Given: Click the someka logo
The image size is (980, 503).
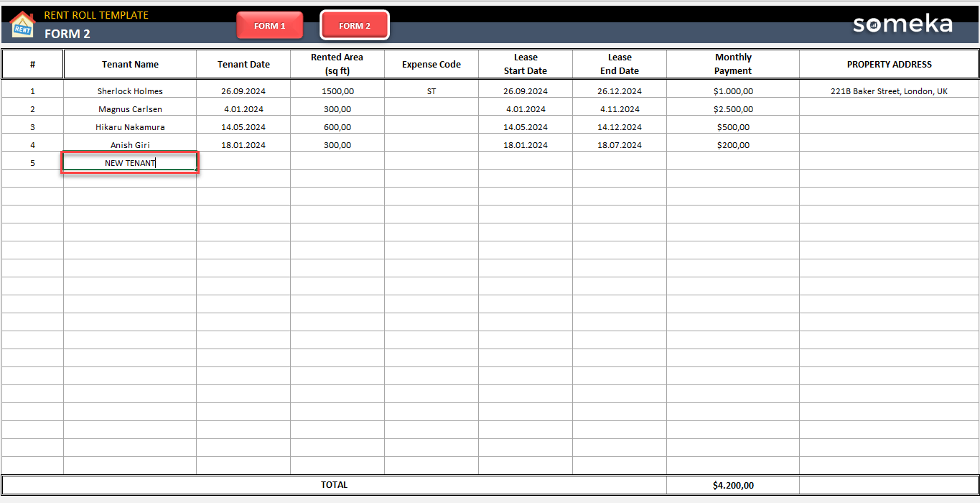Looking at the screenshot, I should (x=902, y=24).
